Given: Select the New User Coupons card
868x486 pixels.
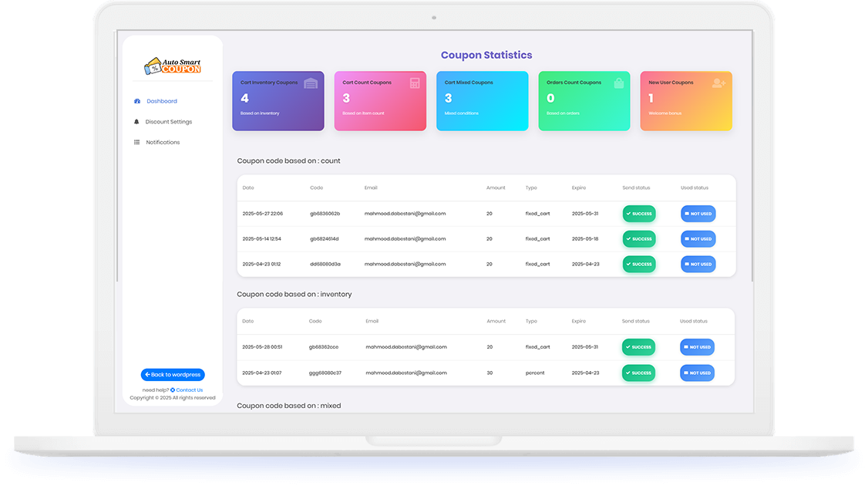Looking at the screenshot, I should coord(686,101).
